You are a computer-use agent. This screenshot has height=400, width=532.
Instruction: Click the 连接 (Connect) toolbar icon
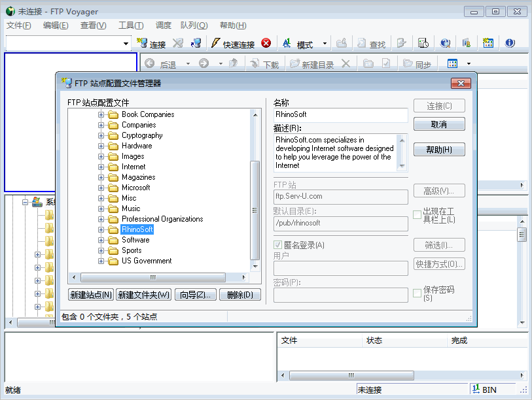tap(142, 43)
